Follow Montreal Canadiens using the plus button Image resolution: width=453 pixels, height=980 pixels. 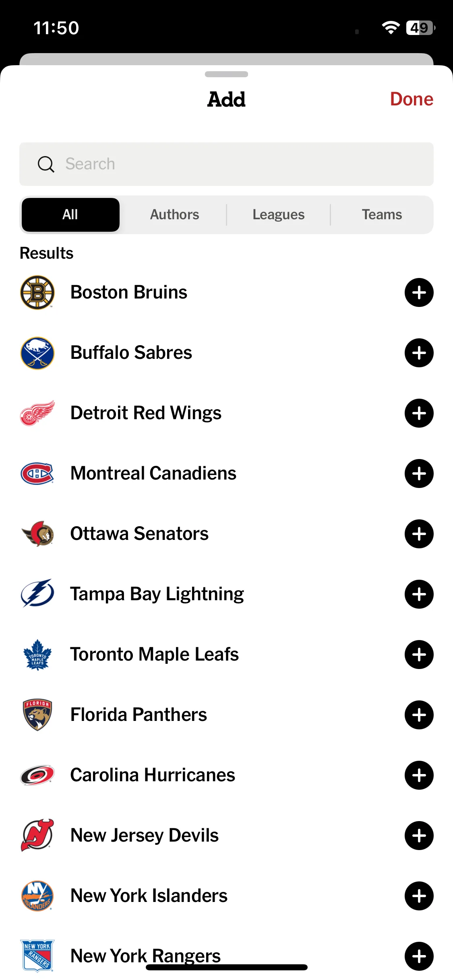[x=419, y=474]
